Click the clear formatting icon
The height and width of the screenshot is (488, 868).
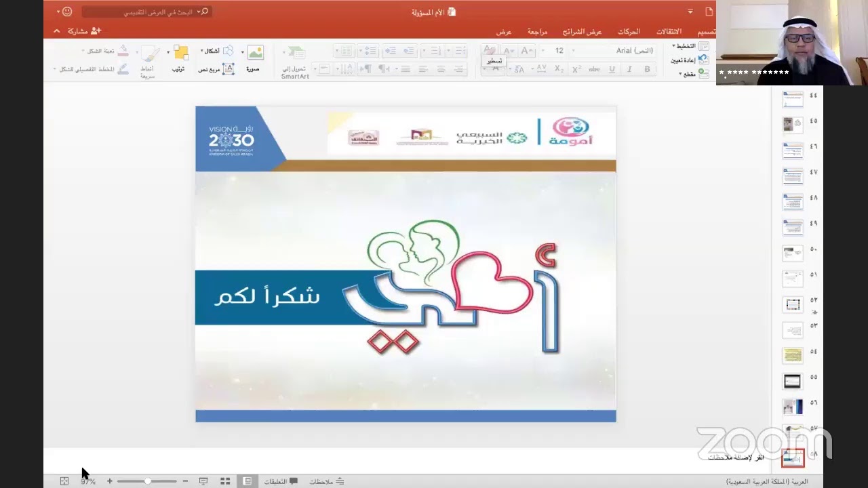point(490,51)
